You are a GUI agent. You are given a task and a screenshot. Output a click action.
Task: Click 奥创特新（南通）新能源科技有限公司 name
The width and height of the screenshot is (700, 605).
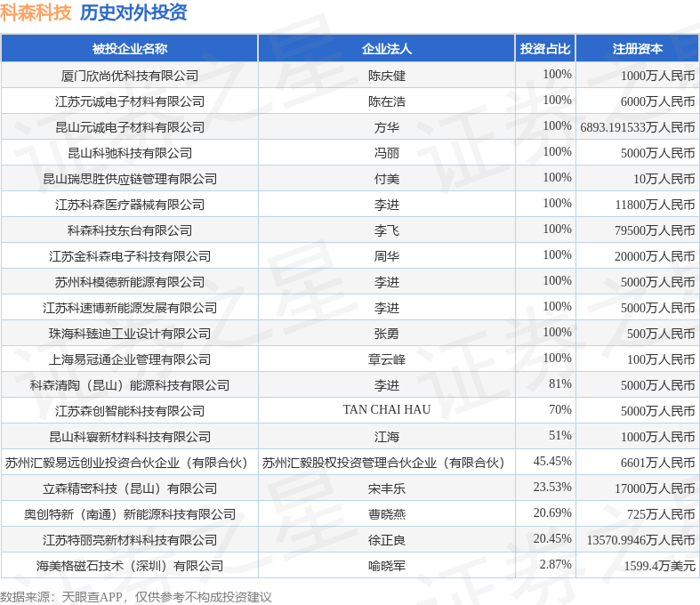tap(130, 514)
